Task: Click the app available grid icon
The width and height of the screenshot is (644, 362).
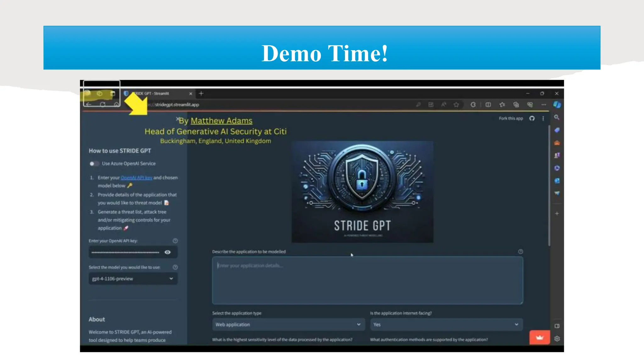Action: pyautogui.click(x=431, y=105)
